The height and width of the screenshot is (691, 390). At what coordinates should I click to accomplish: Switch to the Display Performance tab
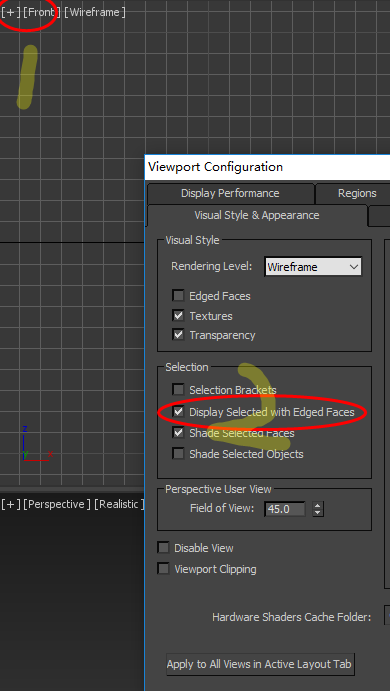(x=230, y=193)
